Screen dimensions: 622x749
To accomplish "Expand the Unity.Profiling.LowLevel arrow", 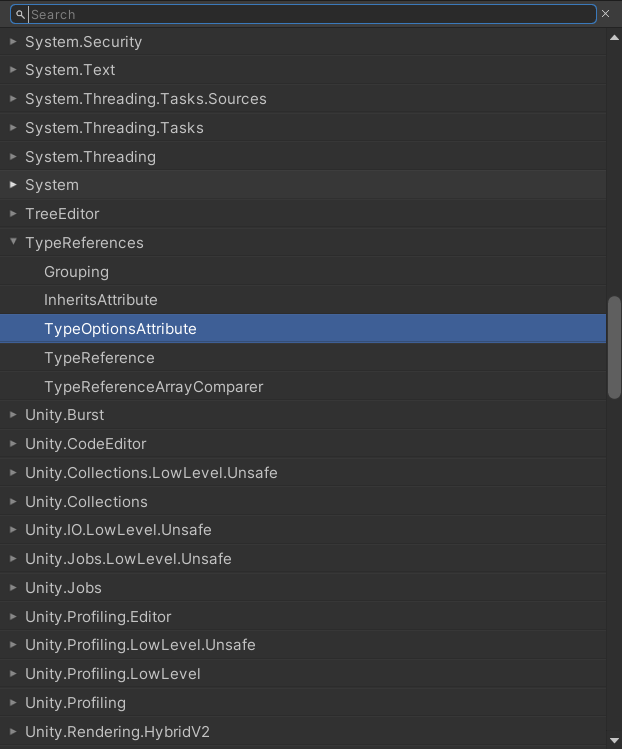I will pyautogui.click(x=13, y=674).
